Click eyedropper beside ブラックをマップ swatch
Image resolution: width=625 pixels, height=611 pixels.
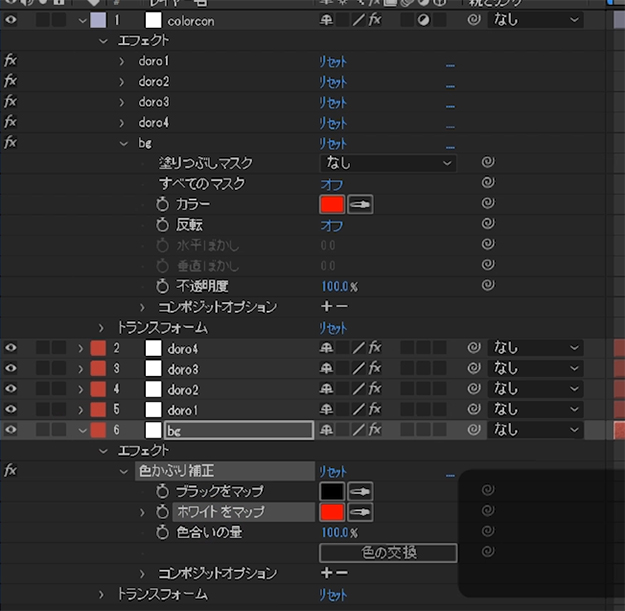(359, 491)
